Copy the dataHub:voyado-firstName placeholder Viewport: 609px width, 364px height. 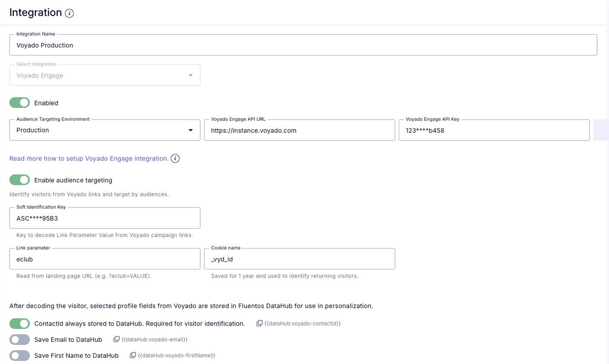click(133, 355)
